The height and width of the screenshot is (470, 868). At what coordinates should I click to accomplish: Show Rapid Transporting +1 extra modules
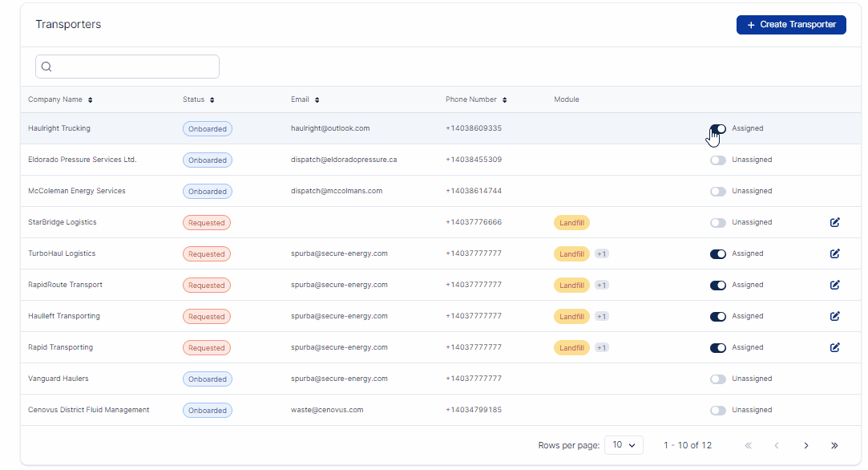coord(601,347)
